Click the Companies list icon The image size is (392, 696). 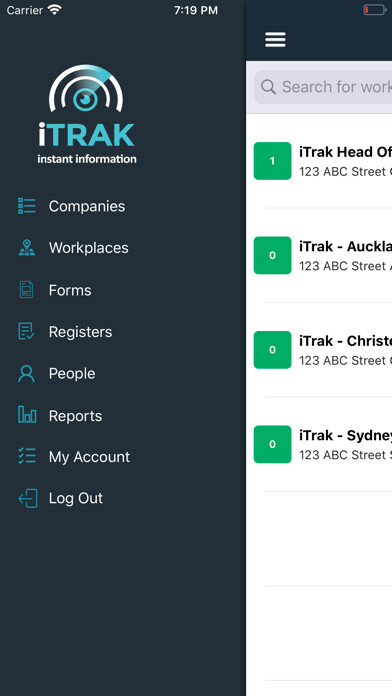click(27, 206)
